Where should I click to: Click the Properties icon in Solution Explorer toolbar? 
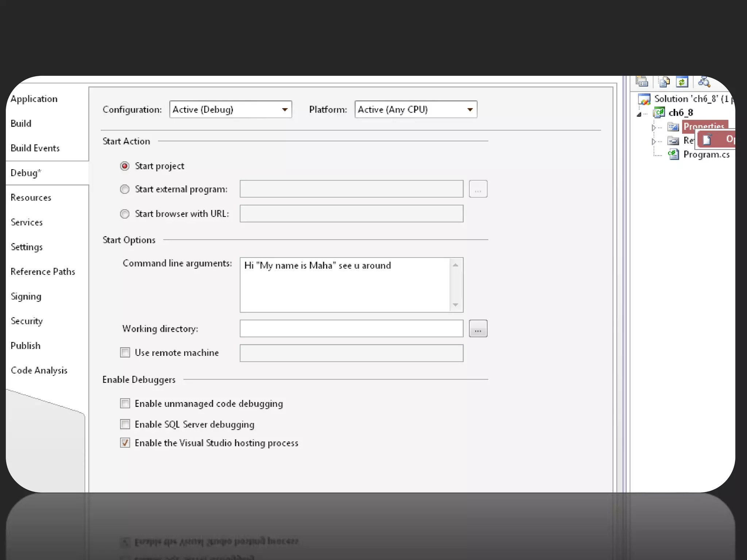(642, 82)
